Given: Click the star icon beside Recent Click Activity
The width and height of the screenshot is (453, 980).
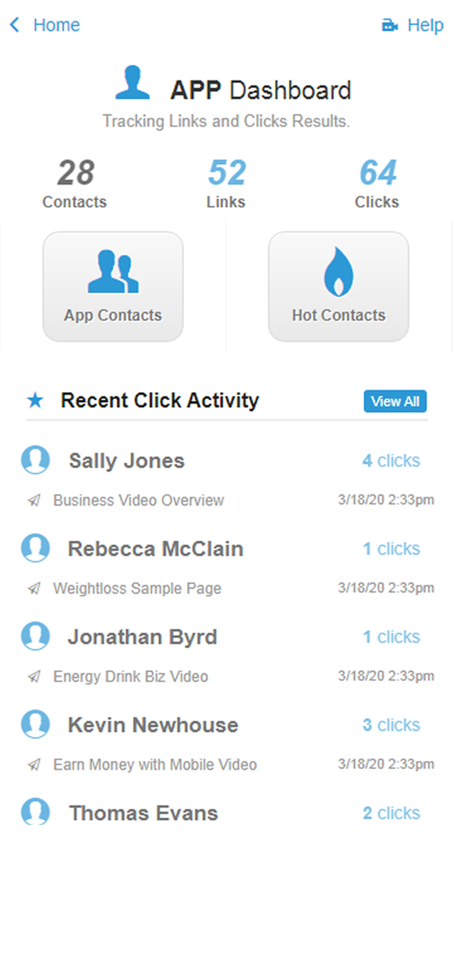Looking at the screenshot, I should [35, 400].
